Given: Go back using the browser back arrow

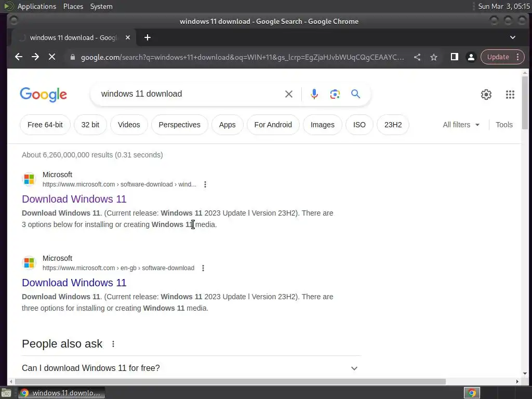Looking at the screenshot, I should click(x=19, y=57).
